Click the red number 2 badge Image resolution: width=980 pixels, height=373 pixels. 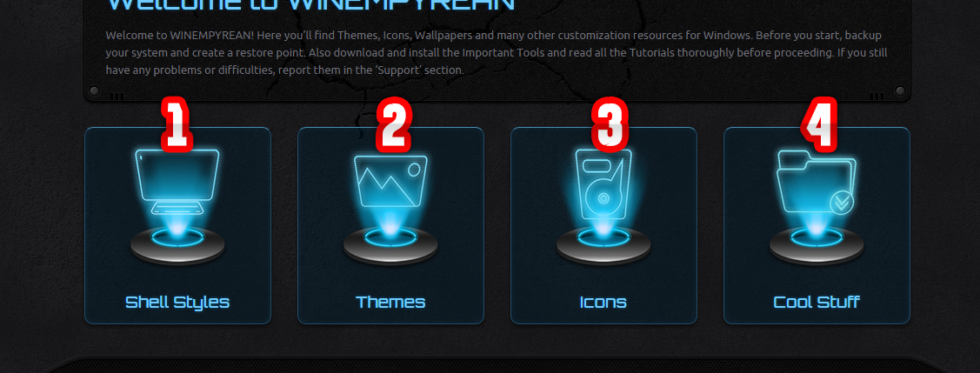pyautogui.click(x=393, y=127)
